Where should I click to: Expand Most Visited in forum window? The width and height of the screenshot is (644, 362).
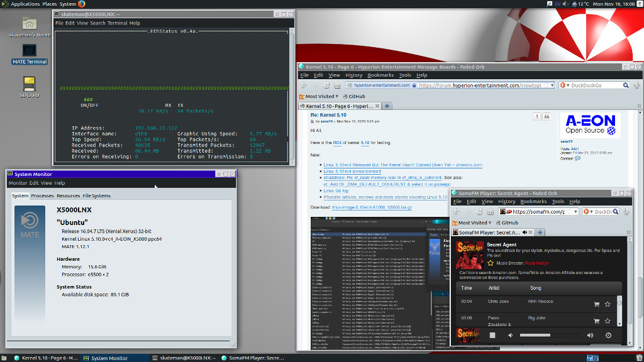(x=319, y=96)
